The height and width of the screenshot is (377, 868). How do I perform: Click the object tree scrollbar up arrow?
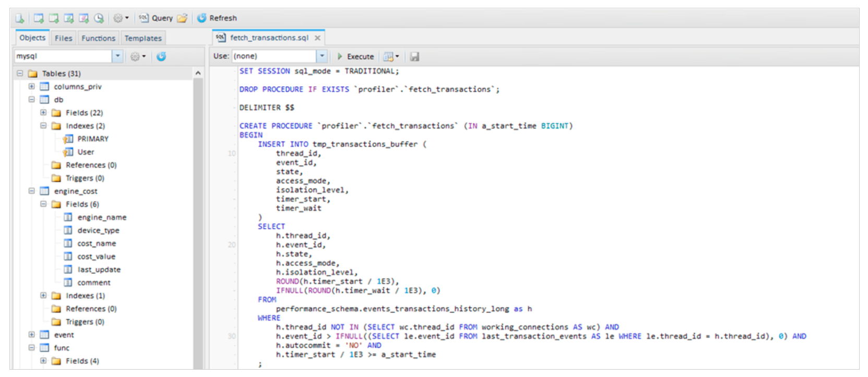(x=198, y=74)
